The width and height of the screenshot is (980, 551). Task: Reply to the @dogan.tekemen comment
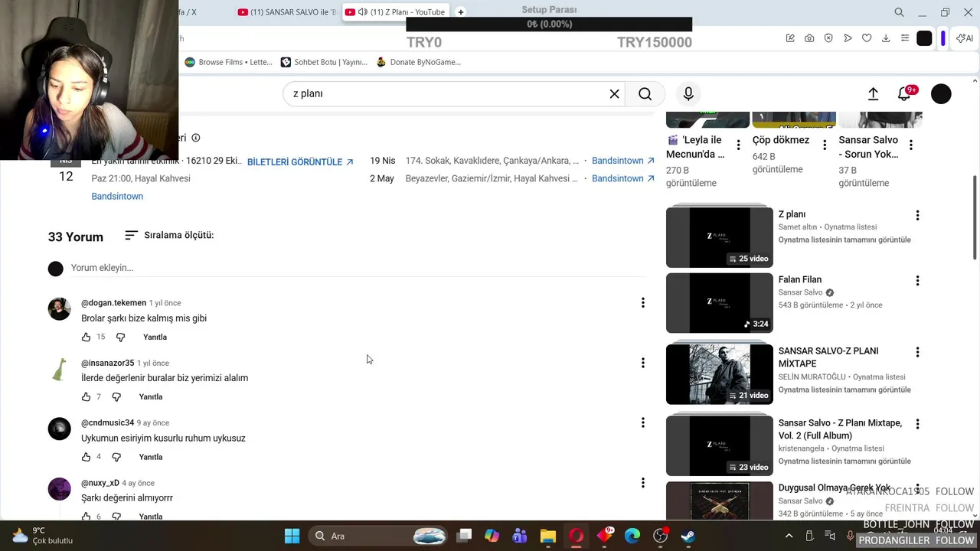(155, 337)
